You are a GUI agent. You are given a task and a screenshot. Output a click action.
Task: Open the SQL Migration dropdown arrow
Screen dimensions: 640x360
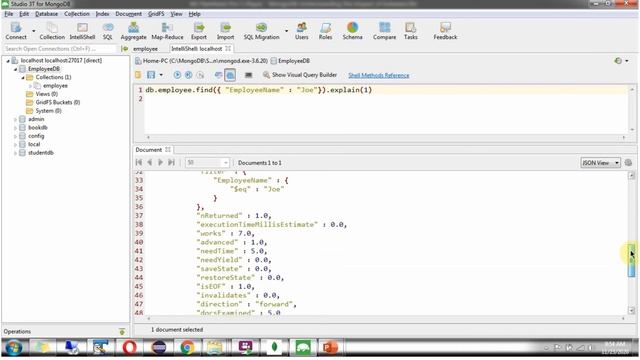coord(286,31)
